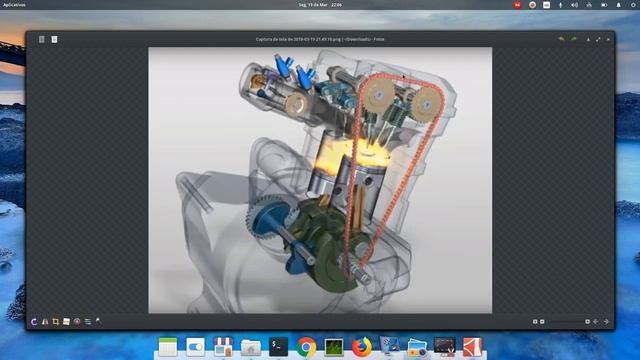Open AppCenter store from the dock
The width and height of the screenshot is (640, 360).
[223, 347]
